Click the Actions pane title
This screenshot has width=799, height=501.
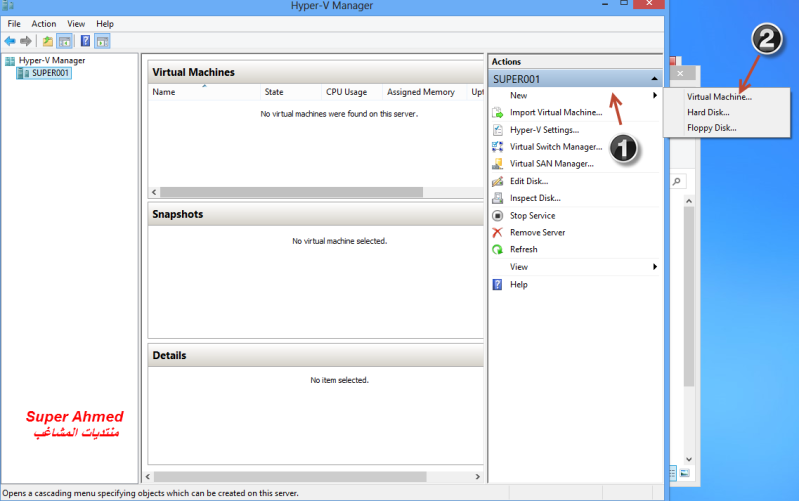(x=506, y=62)
